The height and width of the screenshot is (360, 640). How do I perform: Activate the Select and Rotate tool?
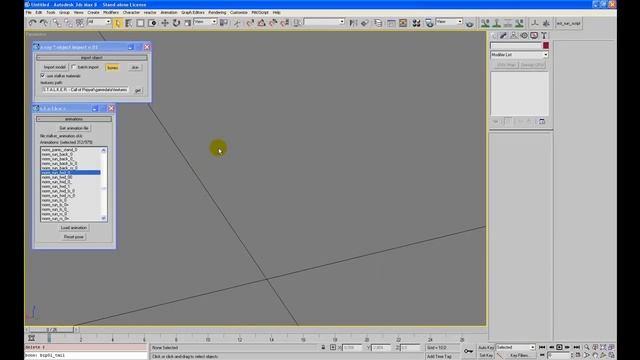coord(176,23)
